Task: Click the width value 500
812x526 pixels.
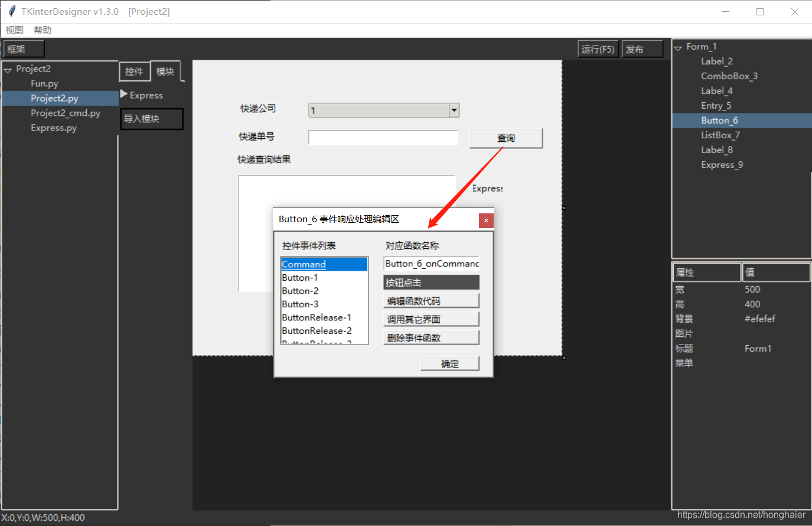Action: (752, 290)
